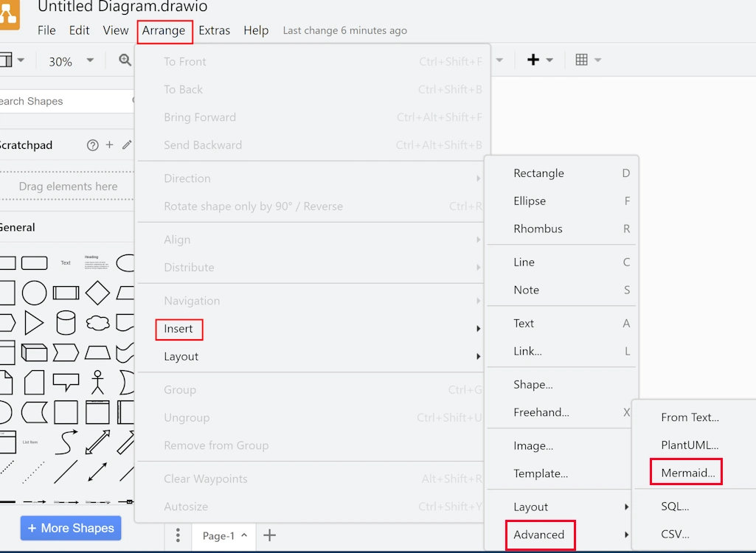Image resolution: width=756 pixels, height=553 pixels.
Task: Click the table grid icon in toolbar
Action: coord(581,60)
